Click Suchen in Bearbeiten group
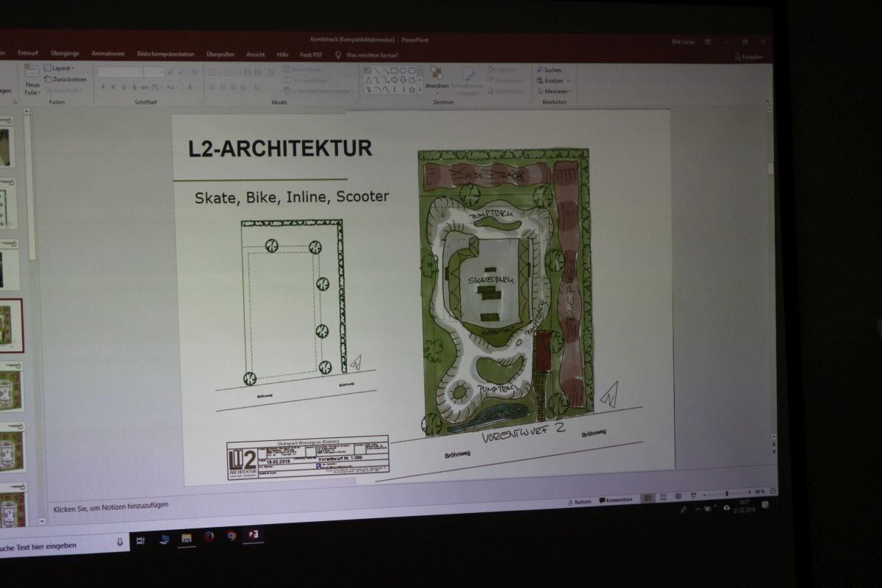The image size is (882, 588). click(x=549, y=70)
